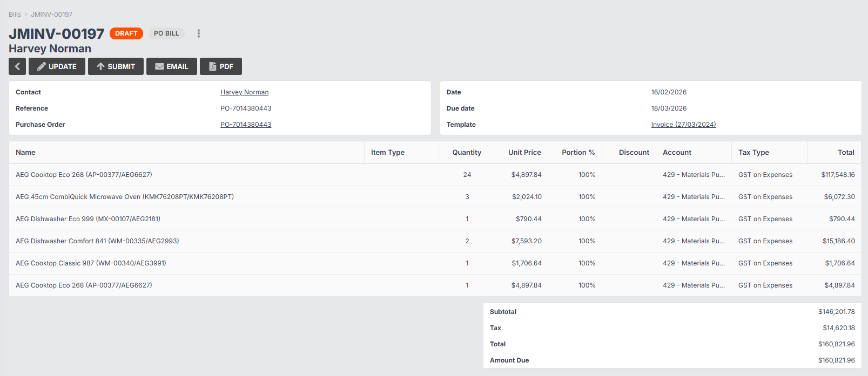Image resolution: width=868 pixels, height=376 pixels.
Task: Export the bill with the PDF button
Action: 221,66
